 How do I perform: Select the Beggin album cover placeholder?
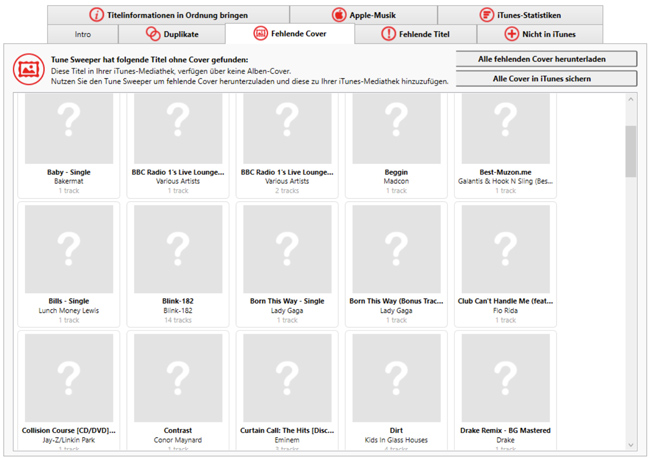pyautogui.click(x=396, y=128)
